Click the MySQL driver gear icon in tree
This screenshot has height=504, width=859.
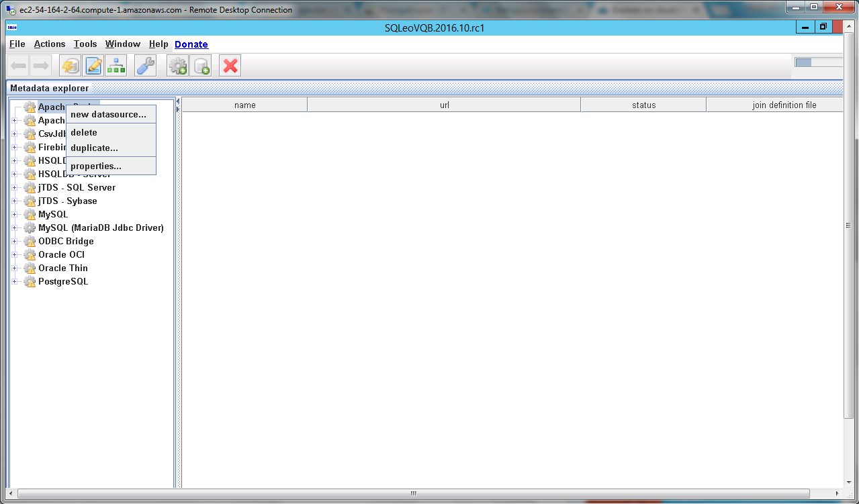[x=30, y=215]
